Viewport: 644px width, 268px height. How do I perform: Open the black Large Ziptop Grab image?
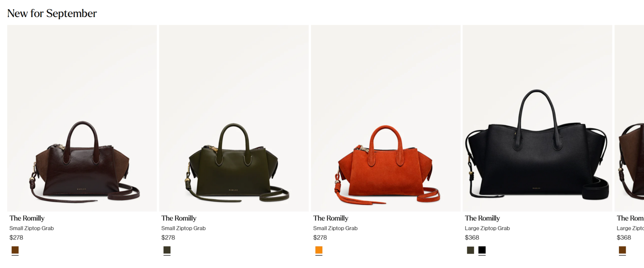(538, 118)
